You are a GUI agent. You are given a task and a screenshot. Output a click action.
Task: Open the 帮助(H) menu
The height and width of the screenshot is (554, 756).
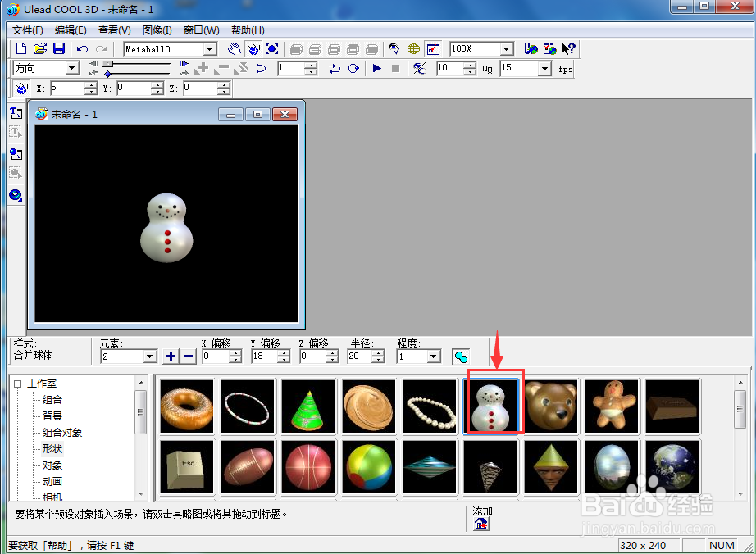[x=248, y=30]
